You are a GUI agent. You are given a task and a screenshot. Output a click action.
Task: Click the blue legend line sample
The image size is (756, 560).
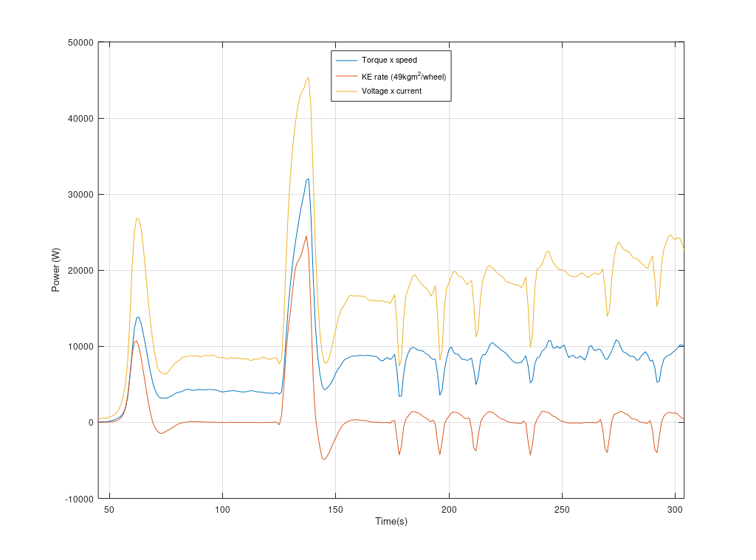347,61
